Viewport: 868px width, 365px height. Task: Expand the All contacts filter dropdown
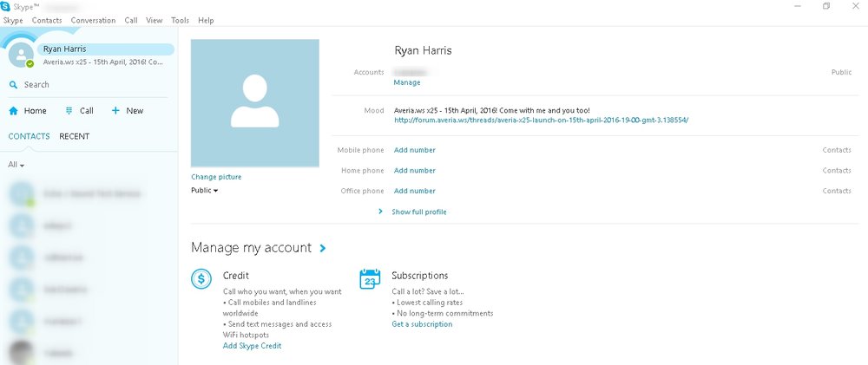[x=16, y=165]
